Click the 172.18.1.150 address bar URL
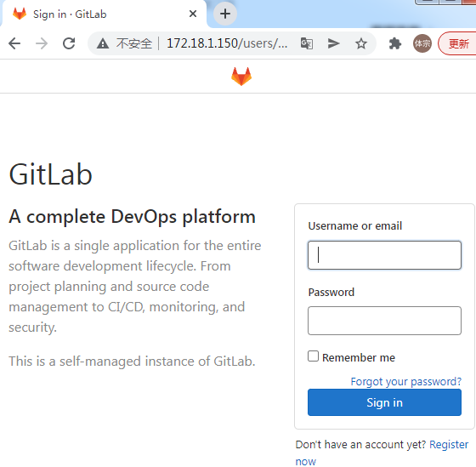Screen dimensions: 476x467 [227, 43]
